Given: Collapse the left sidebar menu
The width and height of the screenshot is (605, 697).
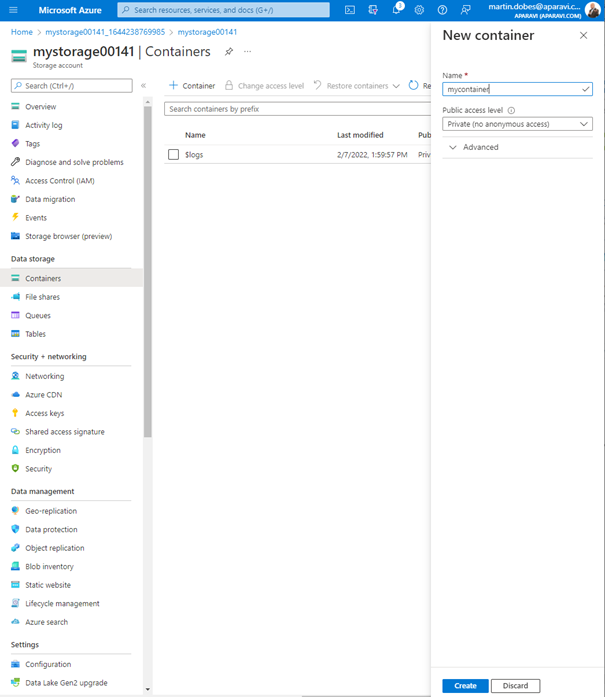Looking at the screenshot, I should click(x=143, y=86).
